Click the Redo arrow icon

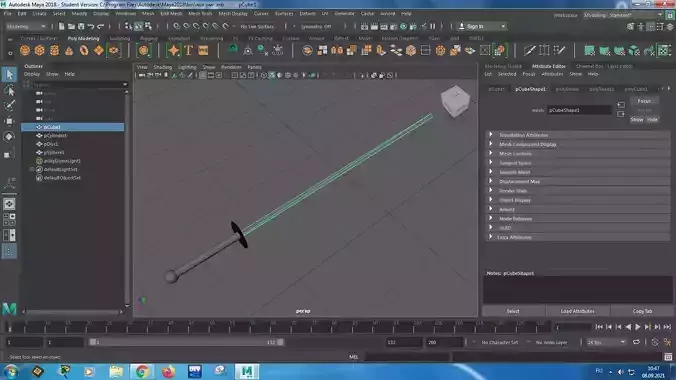[100, 26]
